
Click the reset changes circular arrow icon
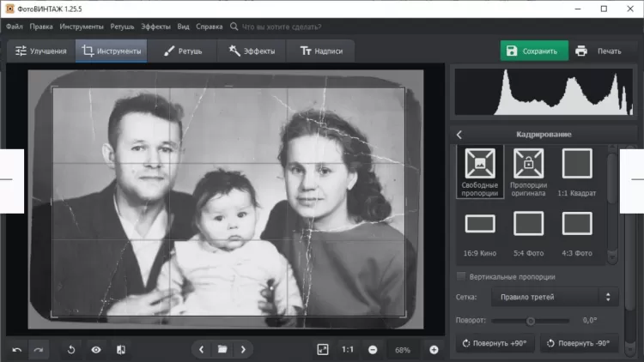point(71,350)
